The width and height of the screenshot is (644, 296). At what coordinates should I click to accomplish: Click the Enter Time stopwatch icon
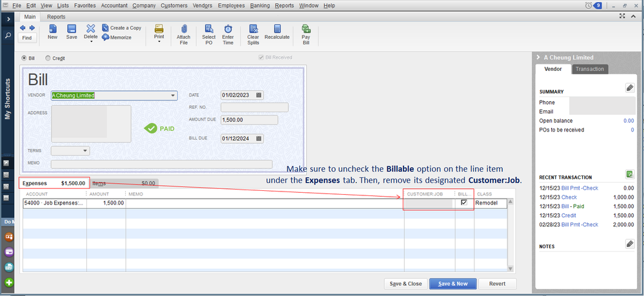tap(228, 29)
